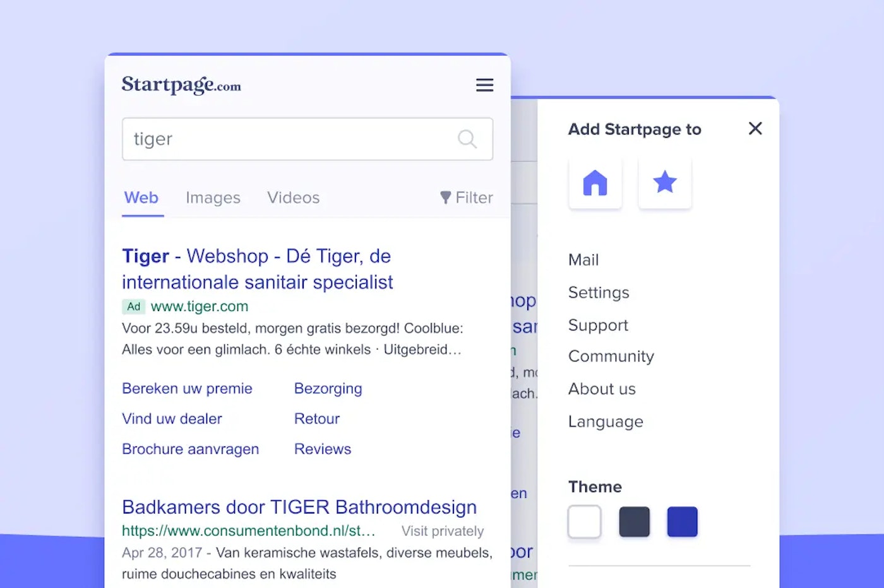
Task: Open Community from the side menu
Action: (611, 356)
